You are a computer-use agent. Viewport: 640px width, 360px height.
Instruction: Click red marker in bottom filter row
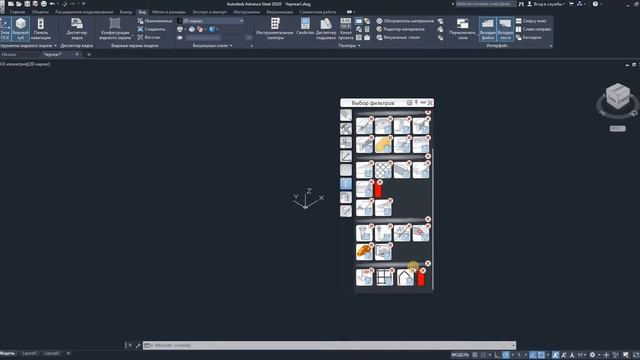click(x=421, y=278)
